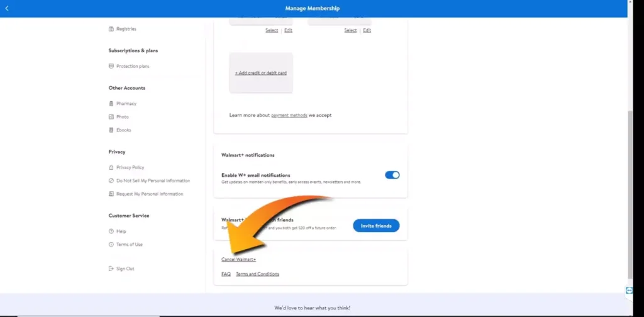Click the Privacy Policy lock icon

pos(111,167)
